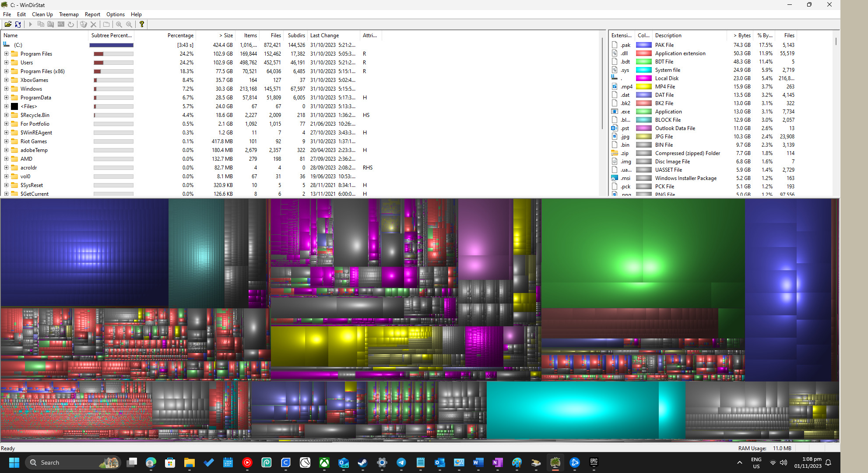The width and height of the screenshot is (868, 473).
Task: Click the Subtree Percentage column header
Action: (111, 35)
